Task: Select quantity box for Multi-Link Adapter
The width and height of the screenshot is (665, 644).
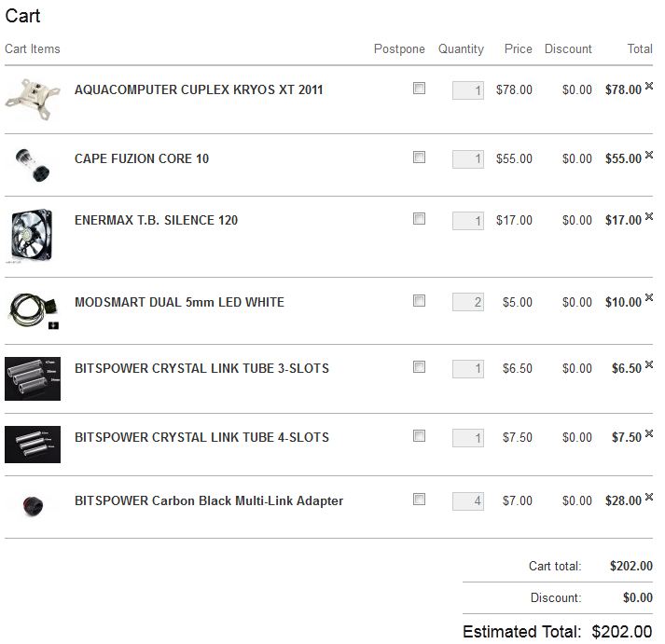Action: tap(468, 501)
